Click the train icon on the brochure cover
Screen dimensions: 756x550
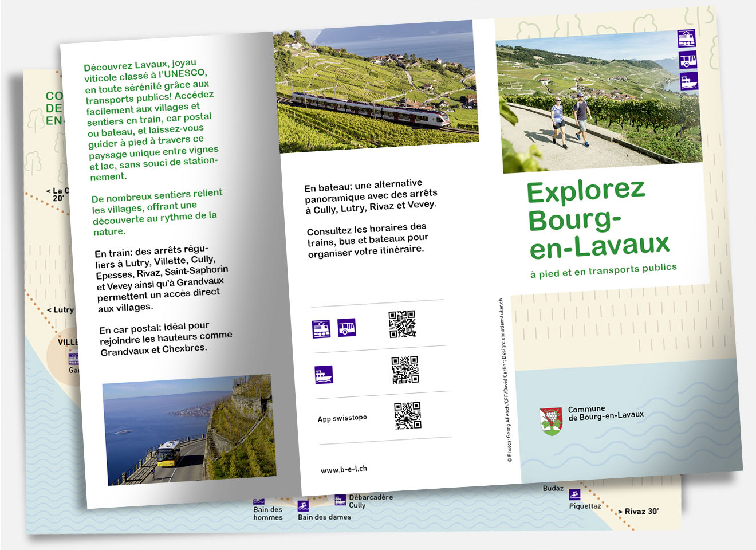point(686,38)
